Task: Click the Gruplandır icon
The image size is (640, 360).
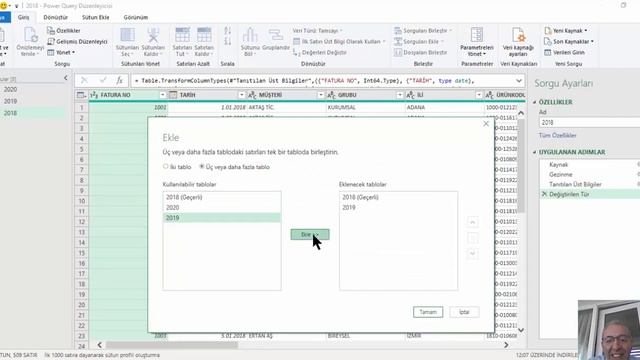Action: (x=276, y=35)
